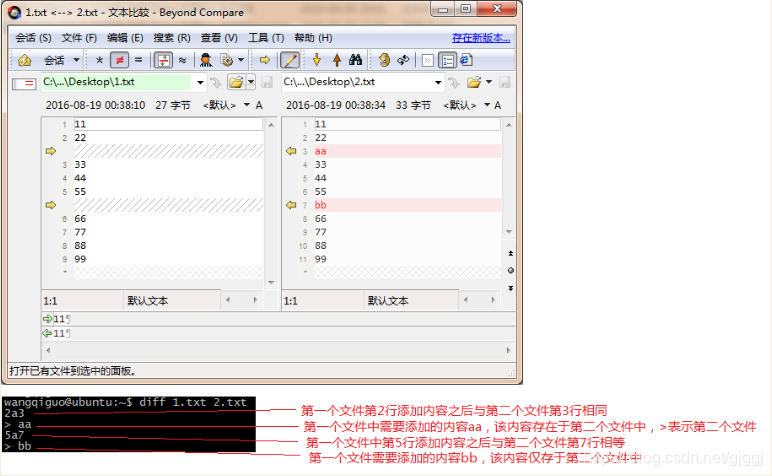The width and height of the screenshot is (772, 476).
Task: Expand the left file path history dropdown
Action: [200, 82]
